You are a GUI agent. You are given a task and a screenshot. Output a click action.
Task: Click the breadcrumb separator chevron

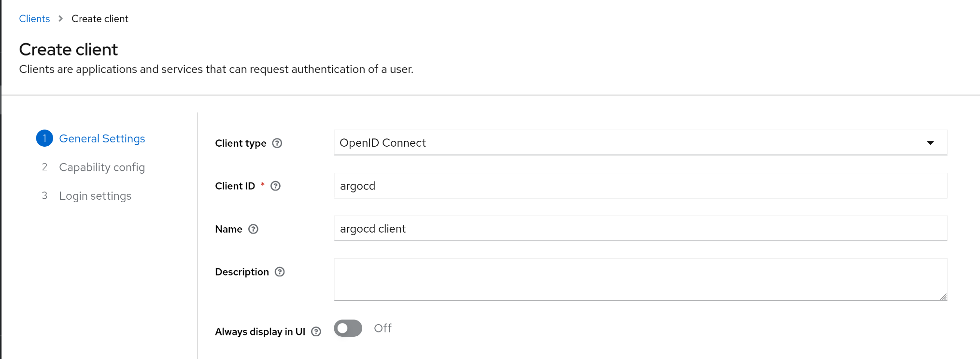tap(61, 19)
